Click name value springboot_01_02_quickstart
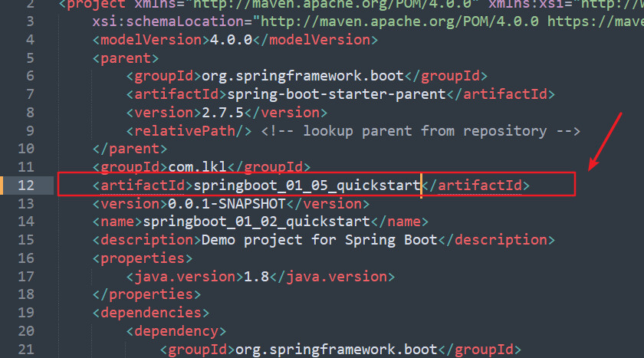 click(257, 222)
